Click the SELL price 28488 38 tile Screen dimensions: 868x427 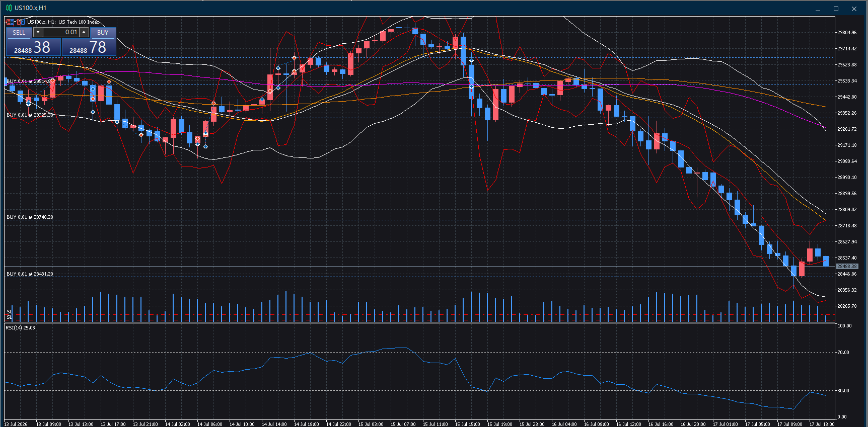pyautogui.click(x=33, y=47)
